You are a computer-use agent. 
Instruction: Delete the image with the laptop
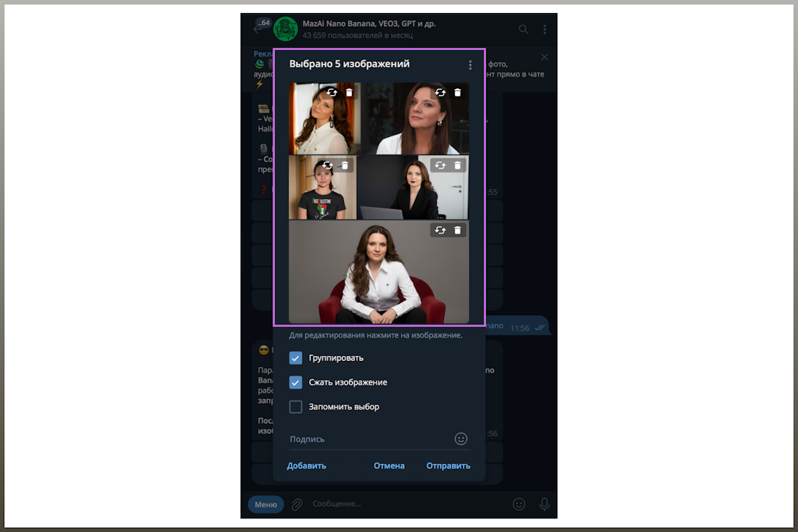(x=457, y=165)
